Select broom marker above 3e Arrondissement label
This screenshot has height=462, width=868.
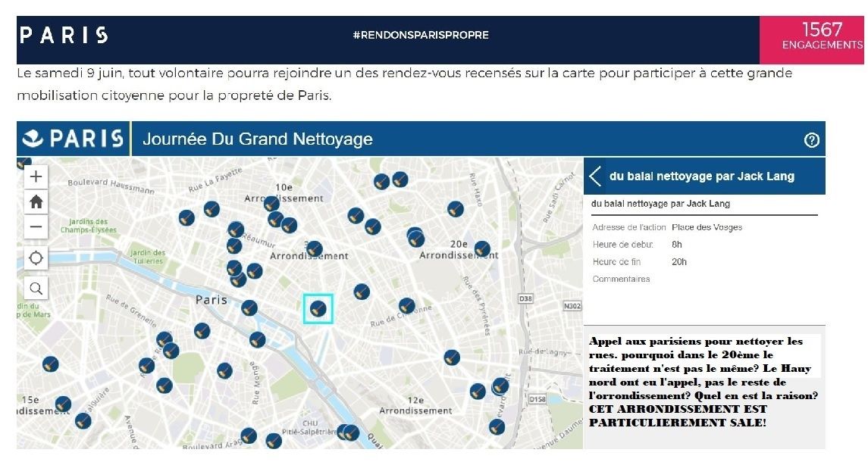click(315, 249)
